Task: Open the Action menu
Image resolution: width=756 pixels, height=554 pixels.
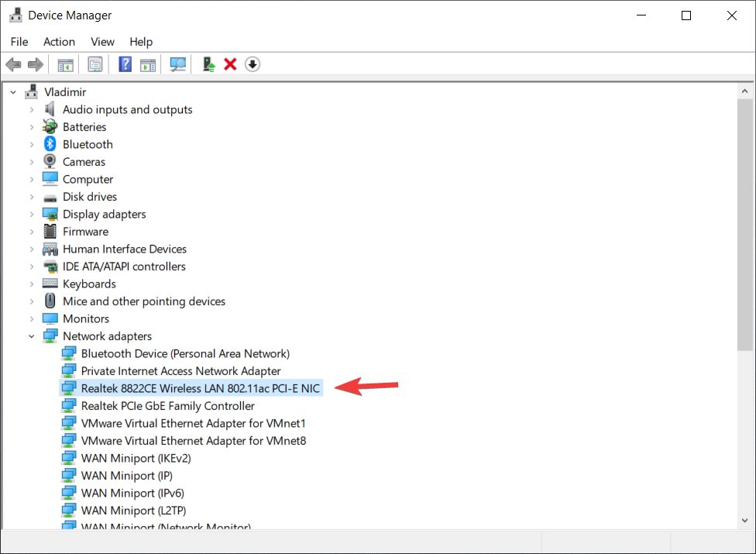Action: click(x=59, y=42)
